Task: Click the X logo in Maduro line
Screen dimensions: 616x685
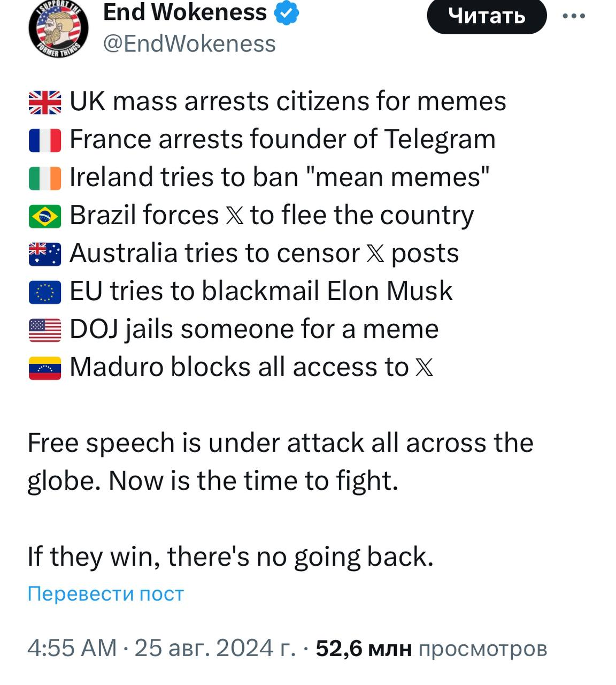Action: pyautogui.click(x=424, y=368)
